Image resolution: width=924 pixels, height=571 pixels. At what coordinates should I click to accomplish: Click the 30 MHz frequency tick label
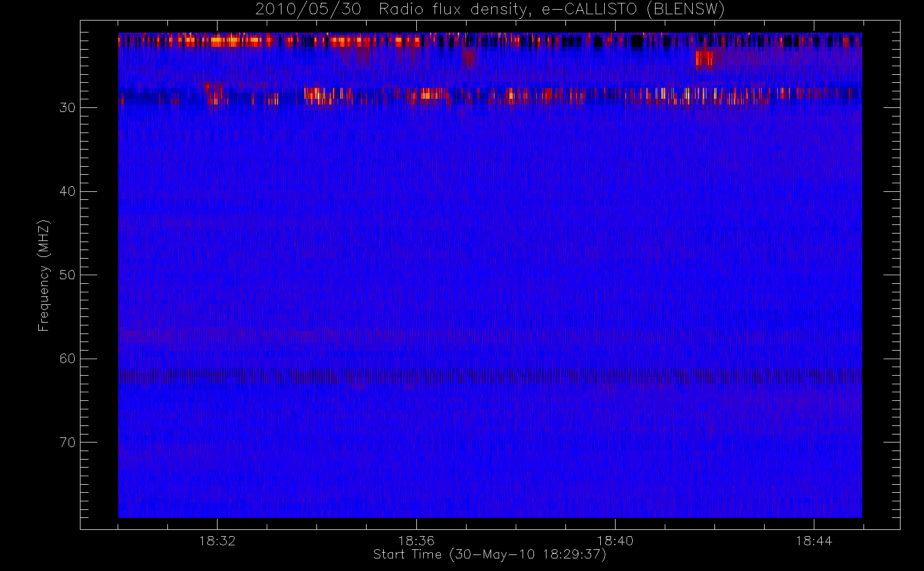tap(67, 107)
